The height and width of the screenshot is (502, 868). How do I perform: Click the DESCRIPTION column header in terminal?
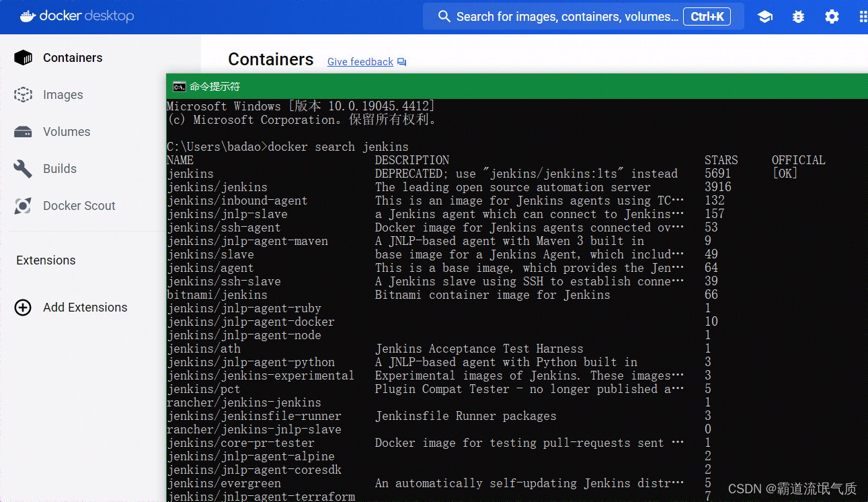click(412, 160)
